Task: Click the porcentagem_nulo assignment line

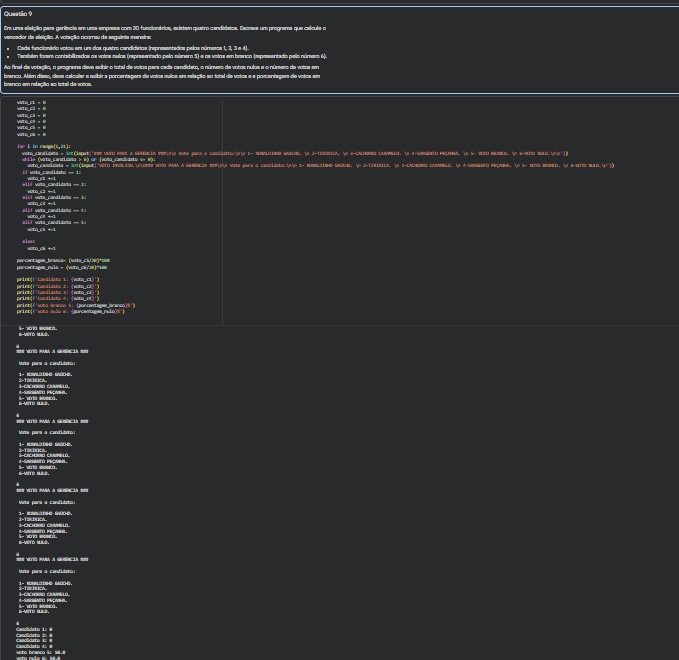Action: pos(62,267)
